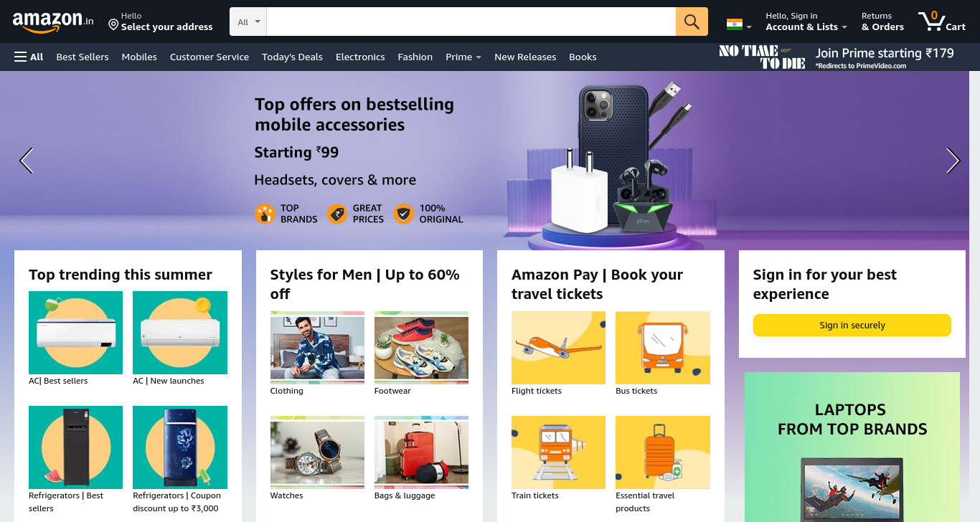
Task: Click the Sign in securely button
Action: point(852,326)
